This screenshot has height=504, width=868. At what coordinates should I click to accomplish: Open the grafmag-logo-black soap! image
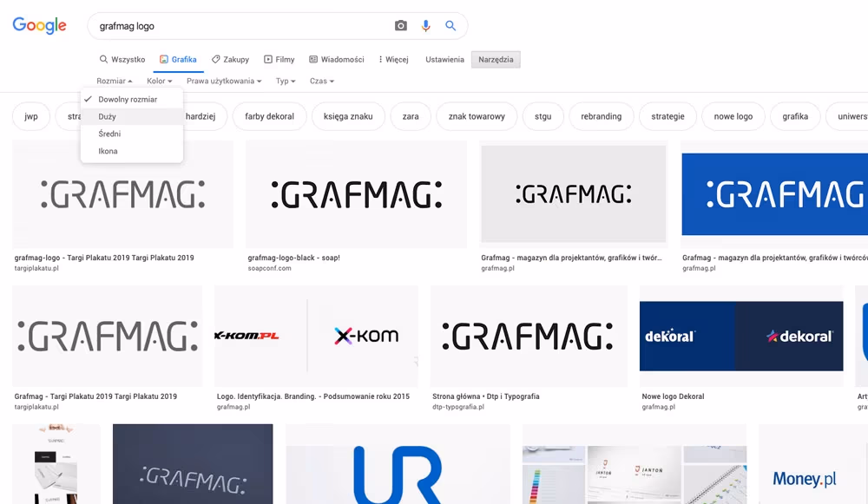(x=357, y=194)
